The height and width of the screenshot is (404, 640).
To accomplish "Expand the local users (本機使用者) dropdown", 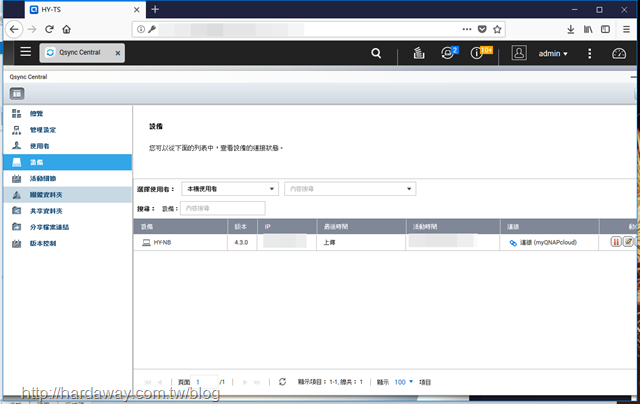I will [x=230, y=189].
